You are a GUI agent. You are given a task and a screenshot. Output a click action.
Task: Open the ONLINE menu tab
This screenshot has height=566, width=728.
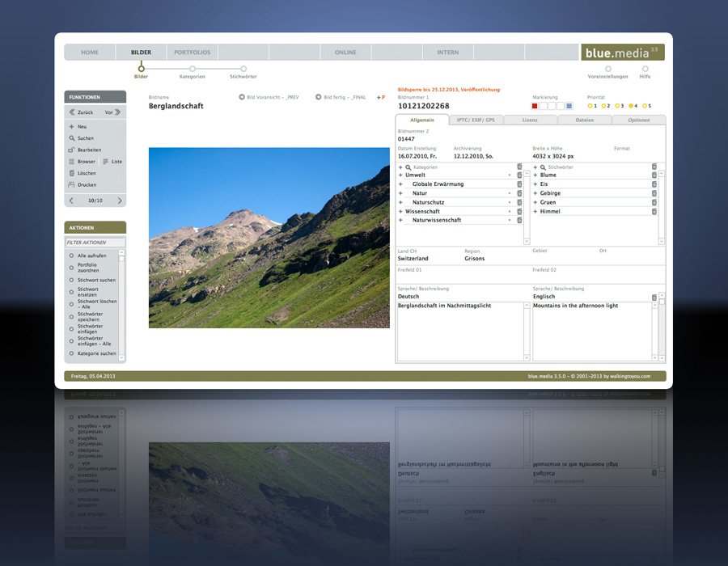345,53
